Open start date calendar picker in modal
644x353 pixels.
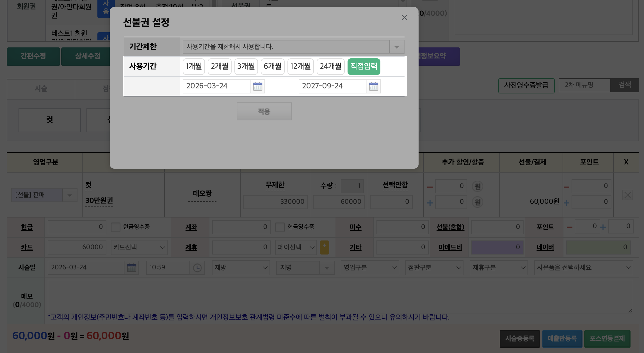[x=257, y=86]
